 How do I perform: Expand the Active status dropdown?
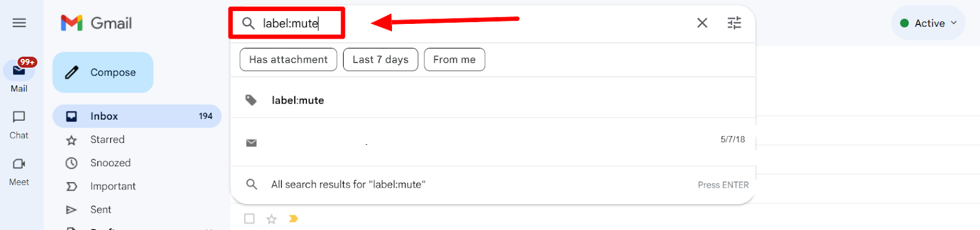(929, 23)
